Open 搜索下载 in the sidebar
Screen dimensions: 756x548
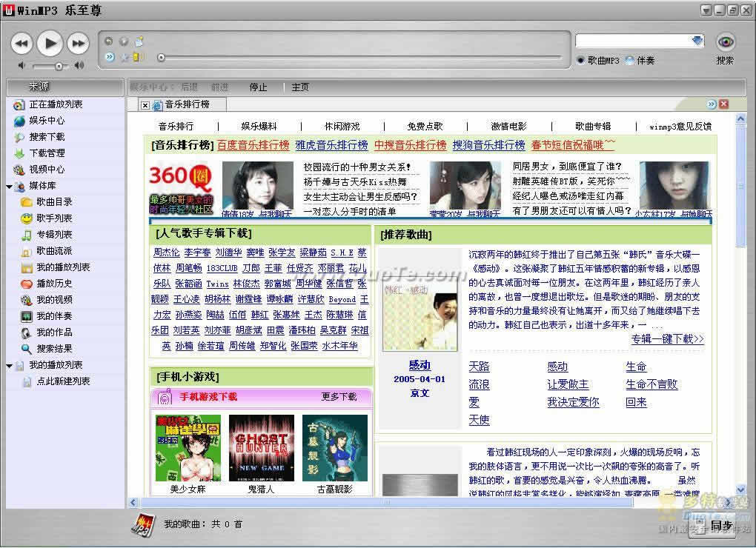click(46, 137)
